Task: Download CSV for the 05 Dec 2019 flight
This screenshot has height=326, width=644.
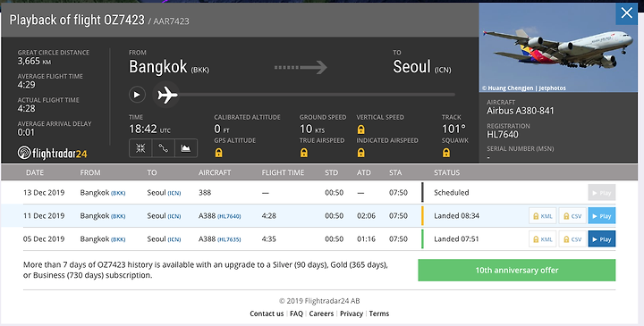Action: (x=572, y=239)
